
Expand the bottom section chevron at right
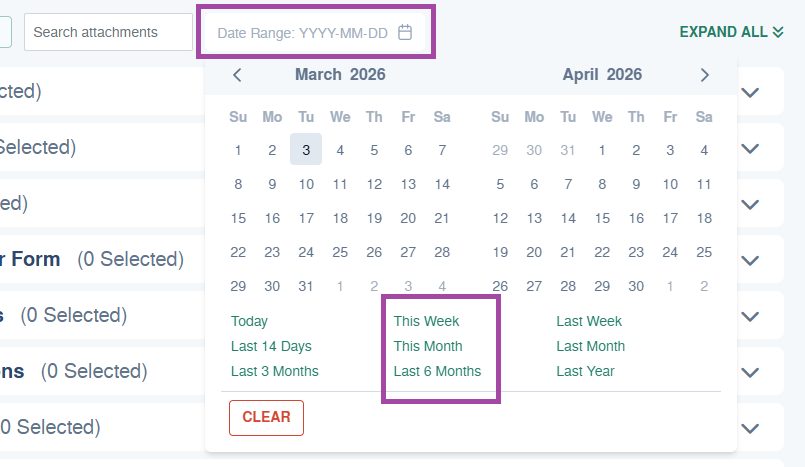click(750, 428)
